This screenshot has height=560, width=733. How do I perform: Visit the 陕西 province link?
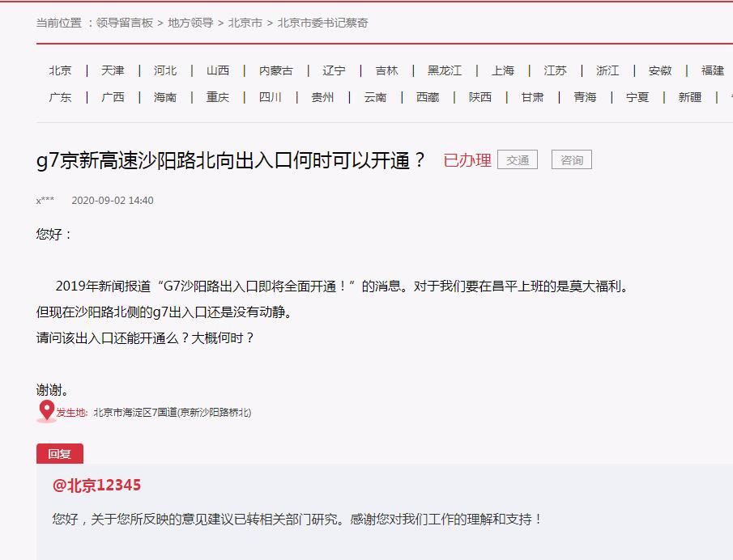pyautogui.click(x=480, y=97)
